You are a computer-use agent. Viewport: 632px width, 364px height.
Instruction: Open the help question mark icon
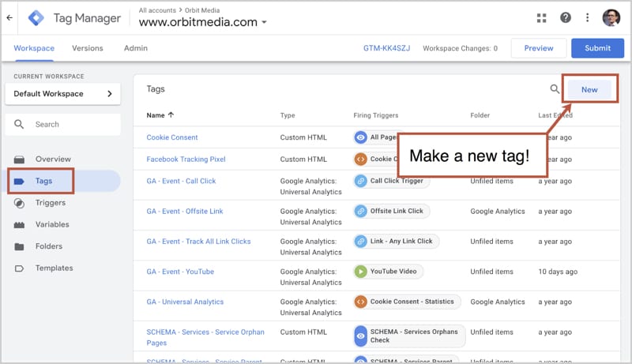(566, 17)
